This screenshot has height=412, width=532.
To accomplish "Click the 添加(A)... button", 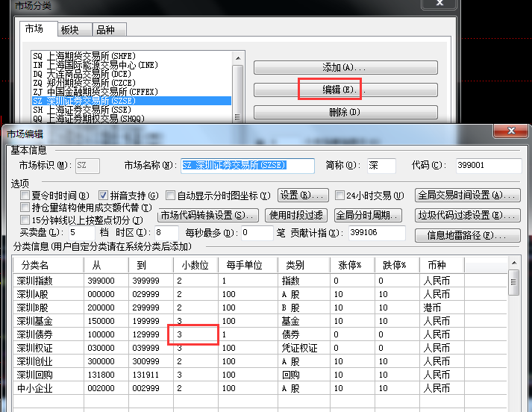I will click(345, 67).
